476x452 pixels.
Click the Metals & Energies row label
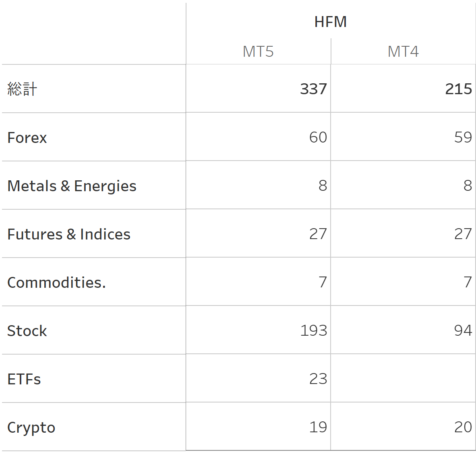72,186
